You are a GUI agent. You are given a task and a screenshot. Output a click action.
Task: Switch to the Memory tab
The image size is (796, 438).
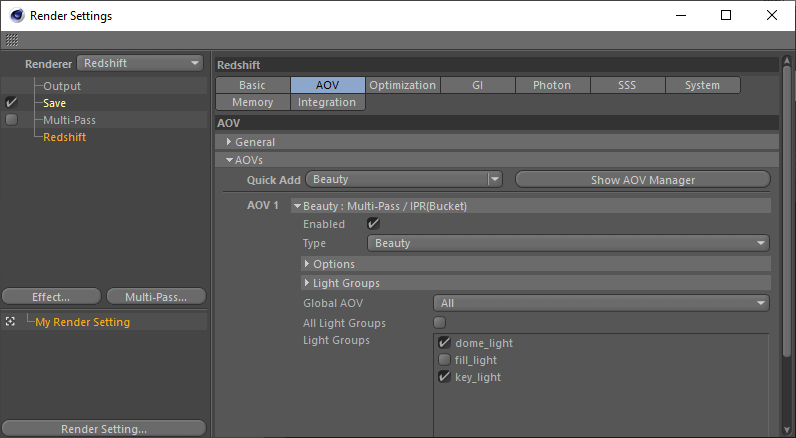(x=253, y=102)
